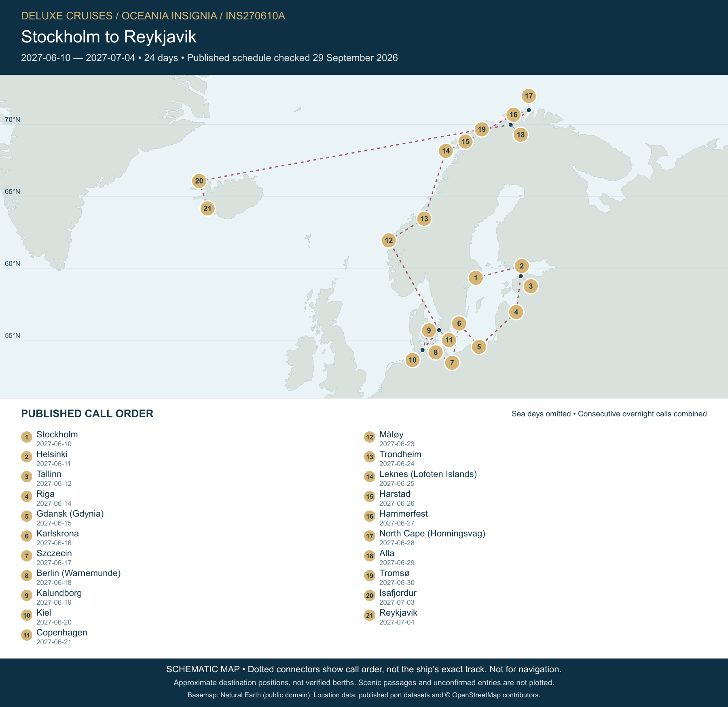Image resolution: width=728 pixels, height=707 pixels.
Task: Click map marker 21 at Reykjavik
Action: point(207,209)
